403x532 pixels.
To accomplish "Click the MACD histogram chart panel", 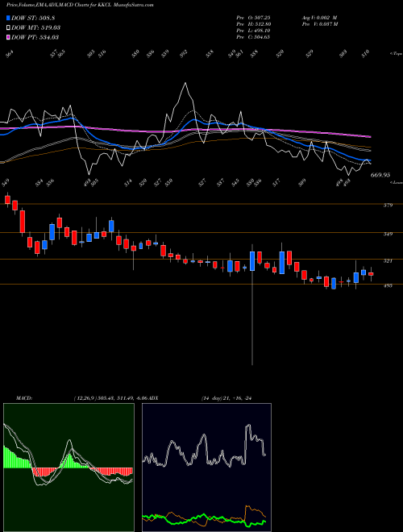I will tap(69, 468).
